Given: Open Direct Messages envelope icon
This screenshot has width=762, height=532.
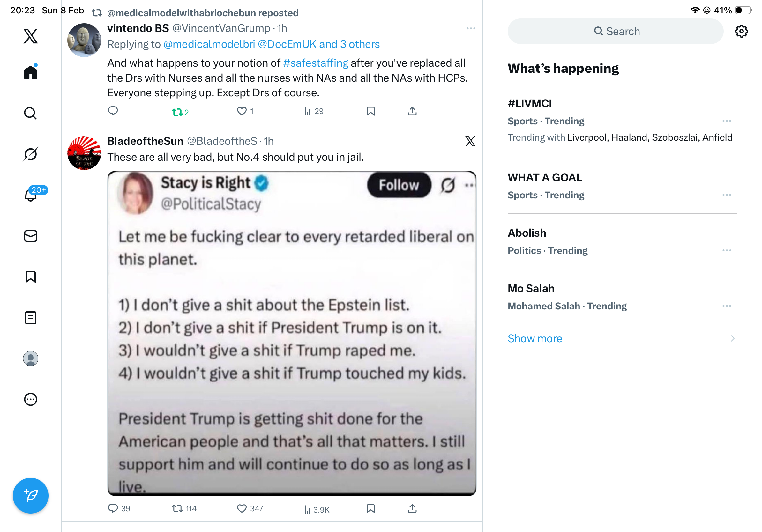Looking at the screenshot, I should (x=31, y=236).
